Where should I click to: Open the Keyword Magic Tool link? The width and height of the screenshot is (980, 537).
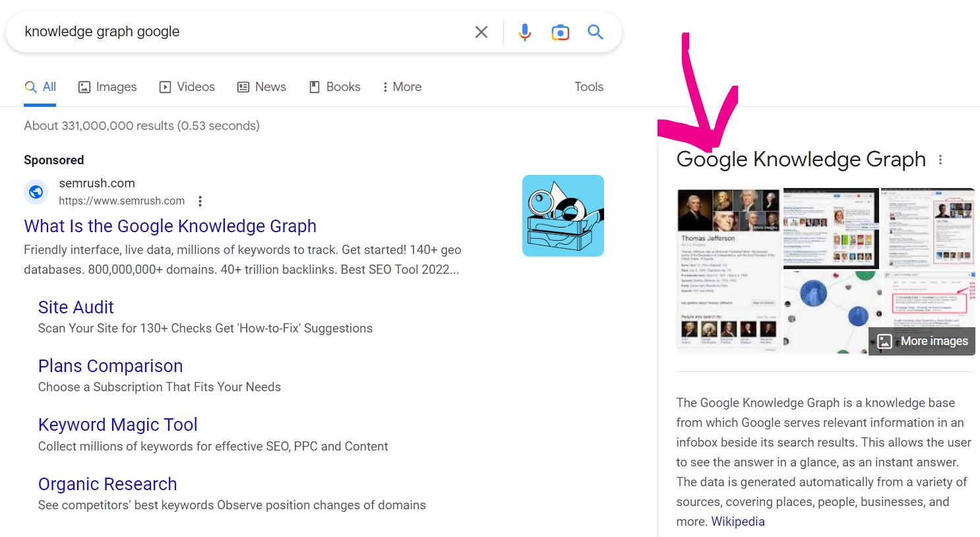click(117, 425)
